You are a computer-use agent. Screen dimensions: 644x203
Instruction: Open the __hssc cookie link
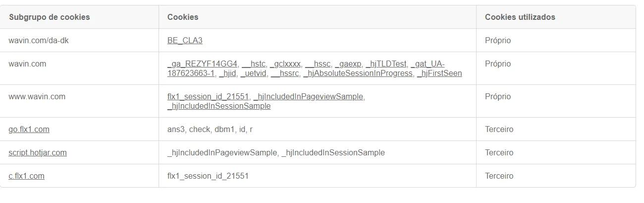pos(318,64)
